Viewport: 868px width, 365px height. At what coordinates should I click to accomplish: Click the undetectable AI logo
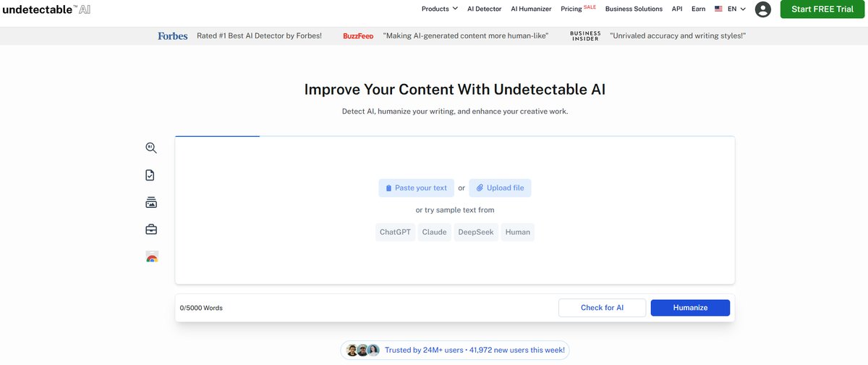45,9
